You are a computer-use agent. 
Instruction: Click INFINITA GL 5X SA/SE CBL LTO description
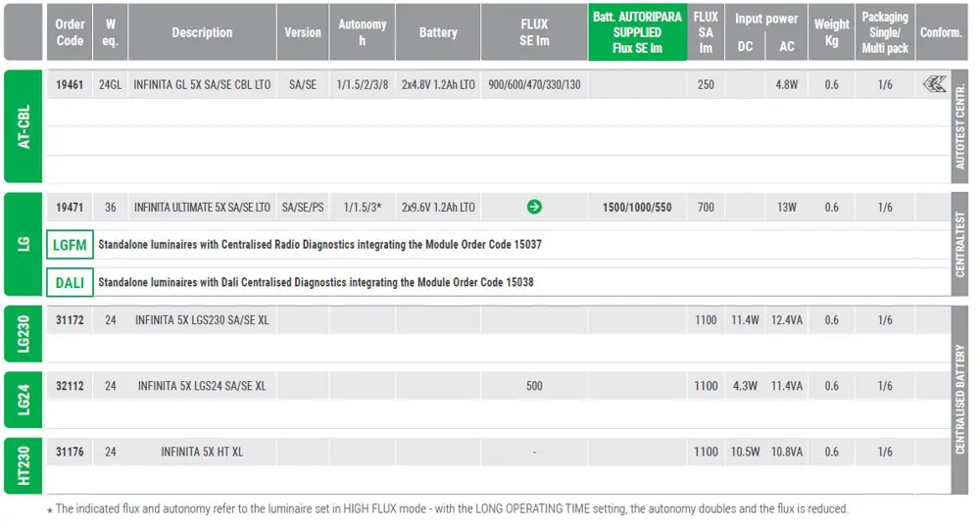202,84
